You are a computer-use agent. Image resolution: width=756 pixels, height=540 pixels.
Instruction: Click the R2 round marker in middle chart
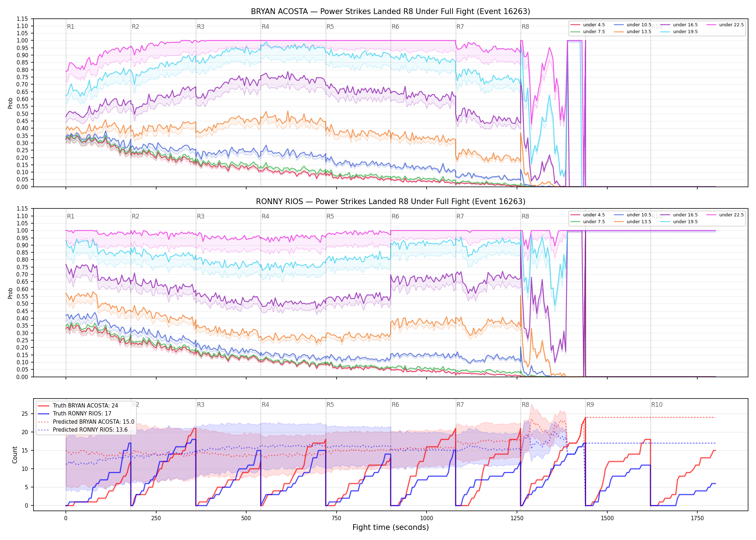click(x=135, y=216)
